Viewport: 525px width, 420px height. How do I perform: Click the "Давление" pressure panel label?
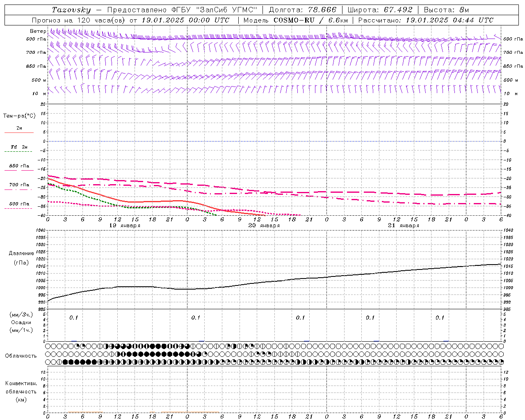pyautogui.click(x=21, y=253)
